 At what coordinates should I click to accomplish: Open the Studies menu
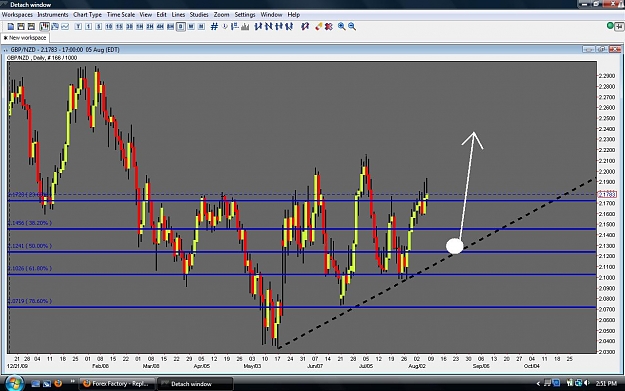(x=199, y=15)
